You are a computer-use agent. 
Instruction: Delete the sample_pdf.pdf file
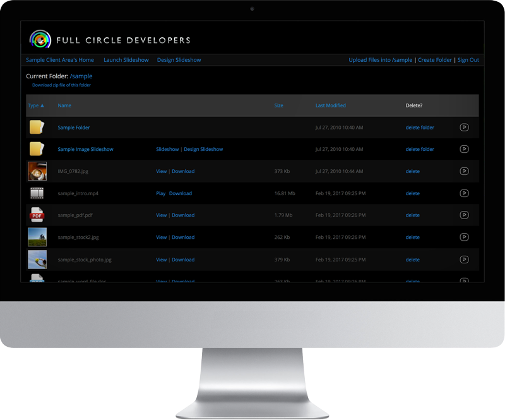tap(413, 215)
